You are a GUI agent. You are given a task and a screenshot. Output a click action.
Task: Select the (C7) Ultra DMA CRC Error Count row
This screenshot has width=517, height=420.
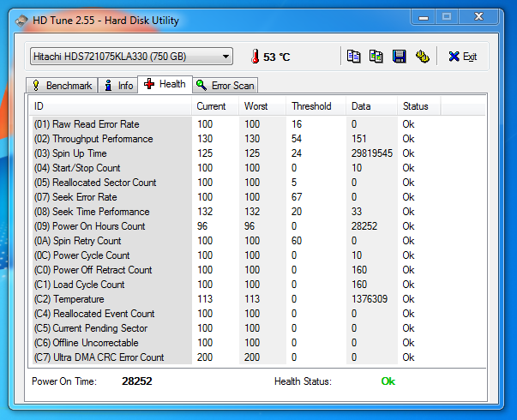(x=257, y=357)
